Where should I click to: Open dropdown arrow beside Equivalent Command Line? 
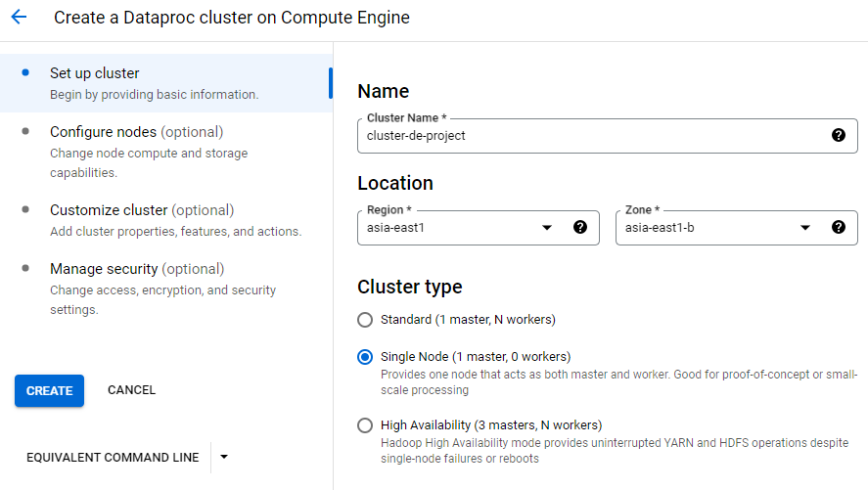tap(224, 457)
